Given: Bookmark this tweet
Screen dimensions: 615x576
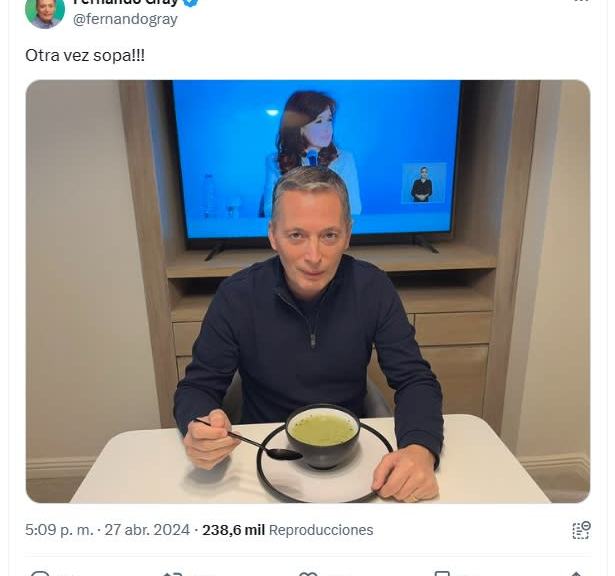Looking at the screenshot, I should [x=442, y=574].
